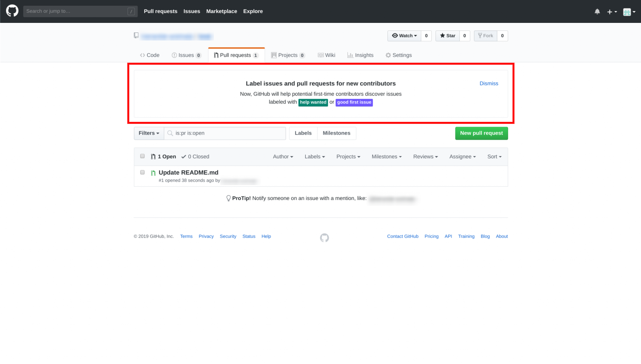Select the repository Pull requests tab
This screenshot has height=364, width=641.
[x=236, y=55]
